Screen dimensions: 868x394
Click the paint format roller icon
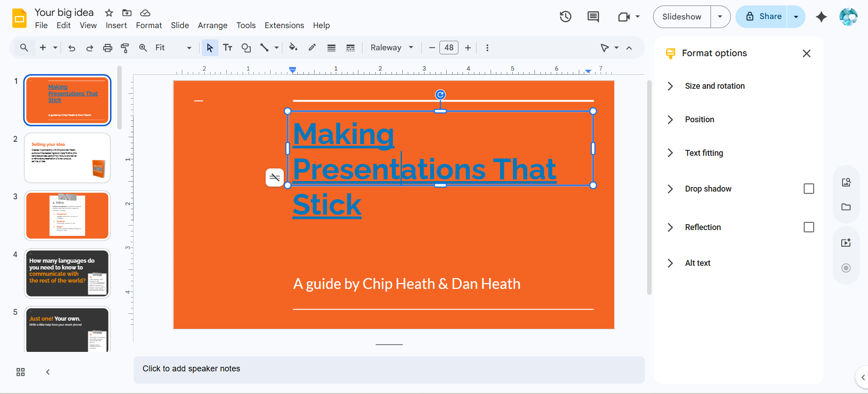[125, 48]
